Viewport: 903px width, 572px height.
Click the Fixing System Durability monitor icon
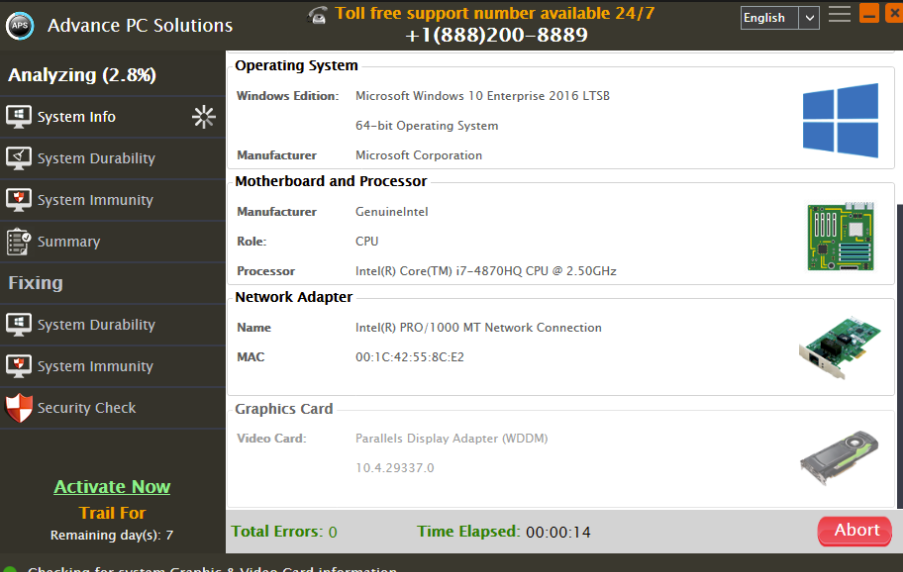(18, 325)
